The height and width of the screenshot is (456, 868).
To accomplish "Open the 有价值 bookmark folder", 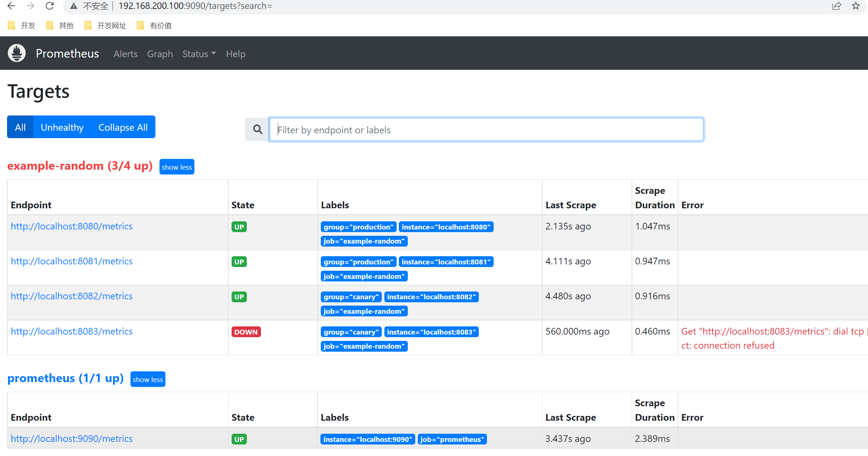I will coord(154,26).
